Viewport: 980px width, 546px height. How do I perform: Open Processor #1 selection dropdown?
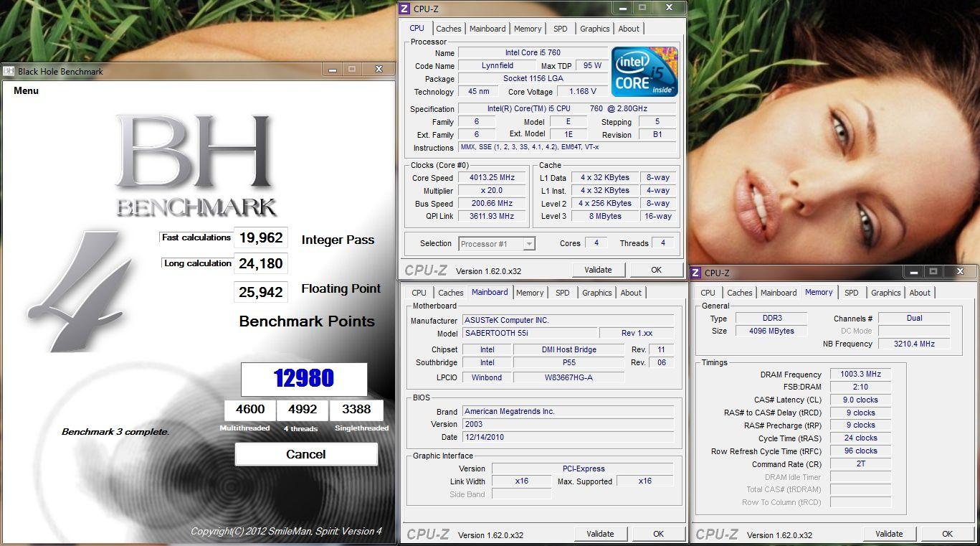[x=496, y=244]
